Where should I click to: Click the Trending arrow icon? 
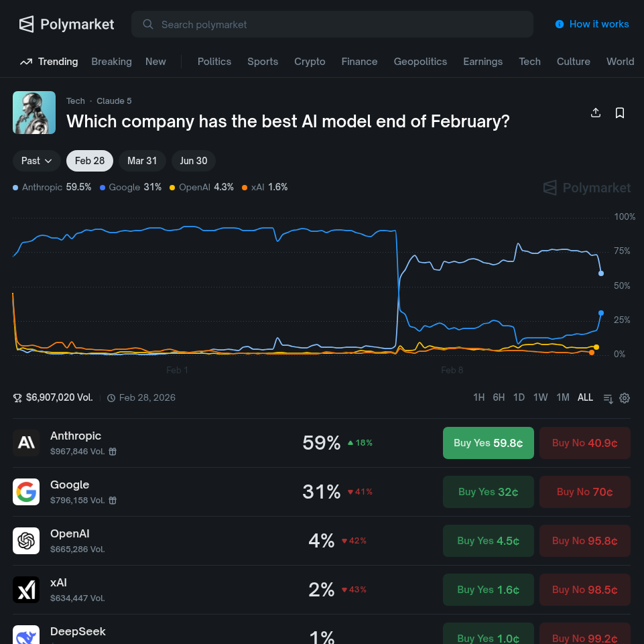click(x=26, y=62)
